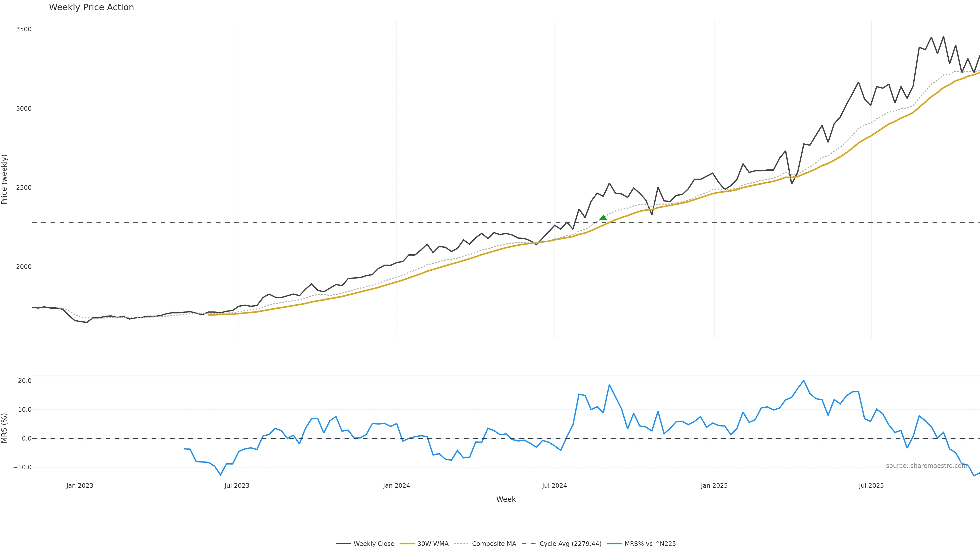Click the 3500 price axis tick label

tap(23, 29)
